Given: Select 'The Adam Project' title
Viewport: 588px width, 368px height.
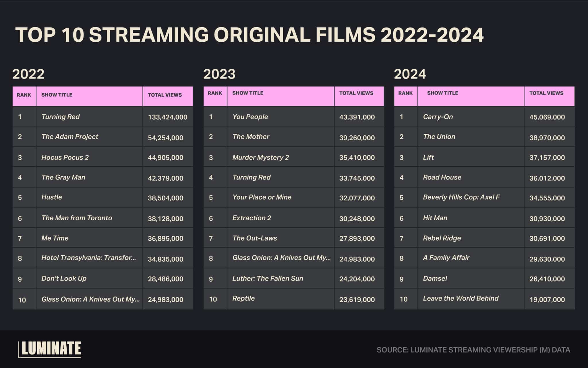Looking at the screenshot, I should tap(70, 137).
